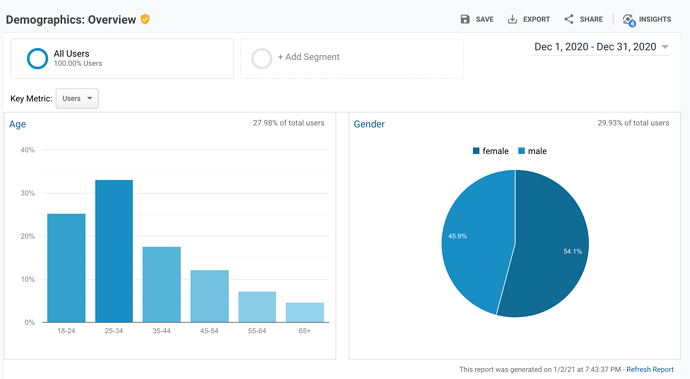Viewport: 690px width, 379px height.
Task: Click the INSIGHTS label
Action: [655, 19]
